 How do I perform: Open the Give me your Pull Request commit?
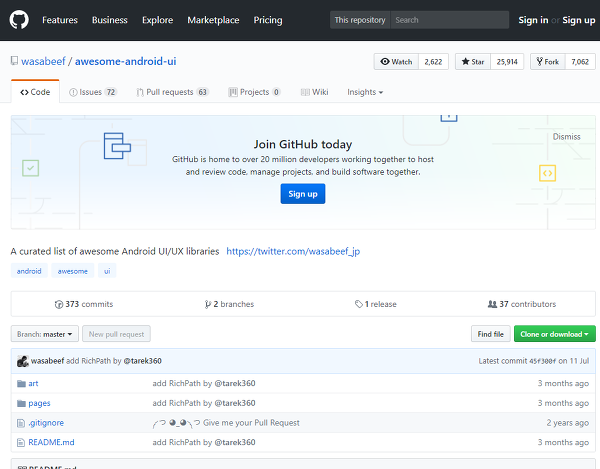point(226,423)
